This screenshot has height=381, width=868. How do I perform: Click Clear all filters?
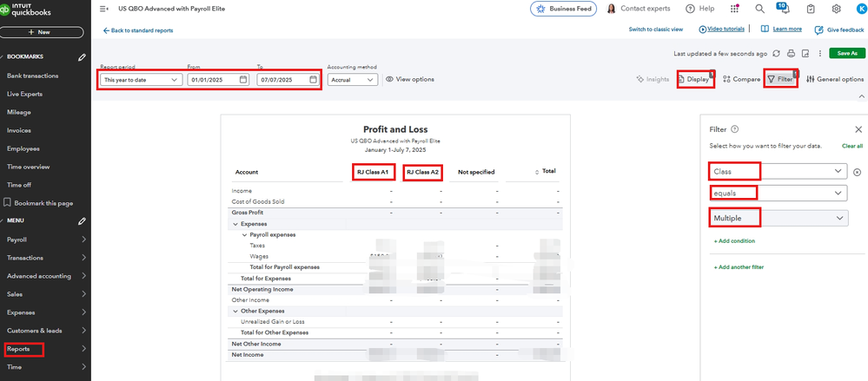click(x=852, y=146)
